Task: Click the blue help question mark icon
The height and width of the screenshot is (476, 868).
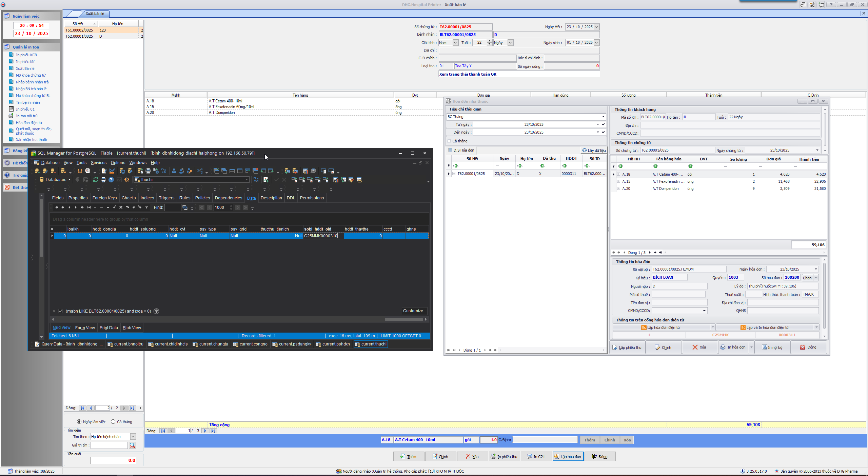Action: 111,180
